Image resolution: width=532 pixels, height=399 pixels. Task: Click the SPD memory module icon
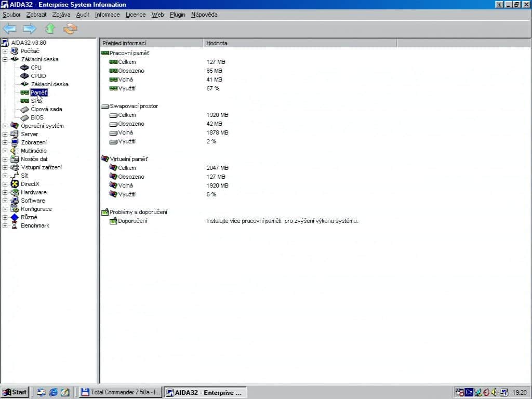(x=24, y=101)
